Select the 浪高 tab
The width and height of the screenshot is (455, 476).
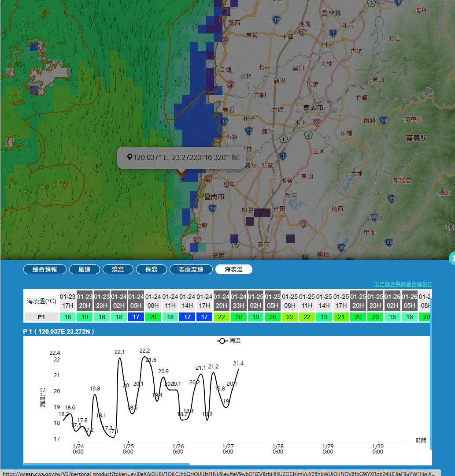coord(118,269)
